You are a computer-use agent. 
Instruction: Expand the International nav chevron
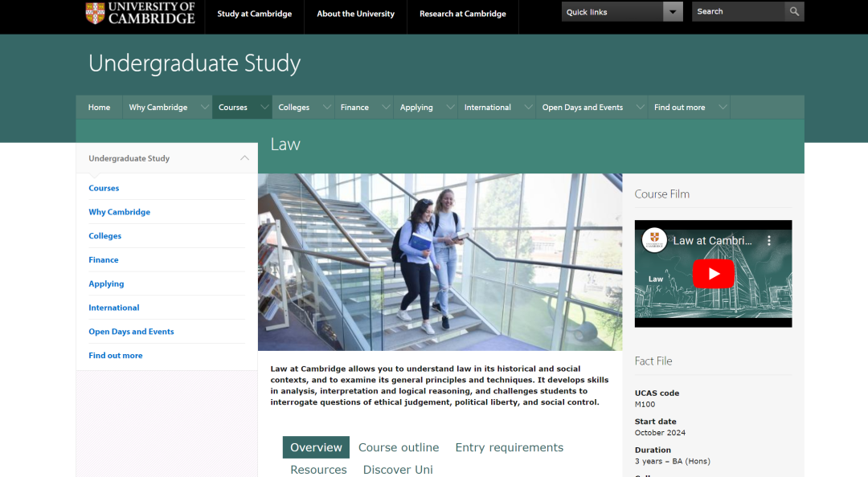coord(529,108)
